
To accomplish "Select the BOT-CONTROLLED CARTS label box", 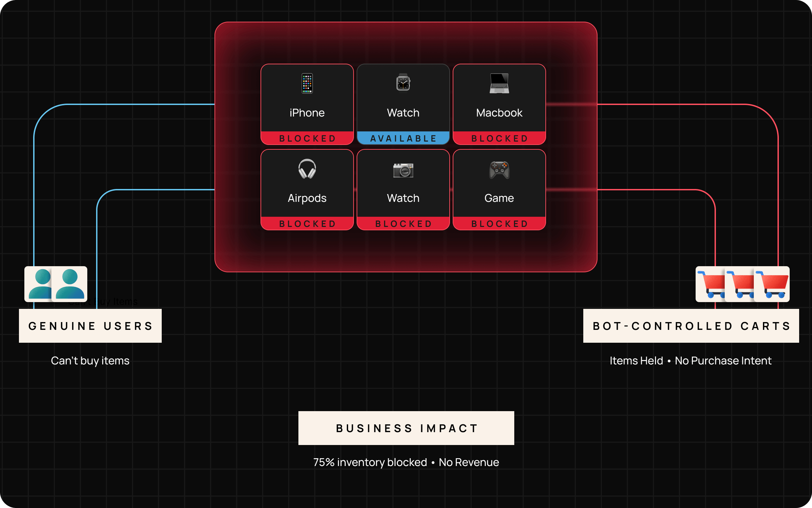I will click(x=691, y=326).
